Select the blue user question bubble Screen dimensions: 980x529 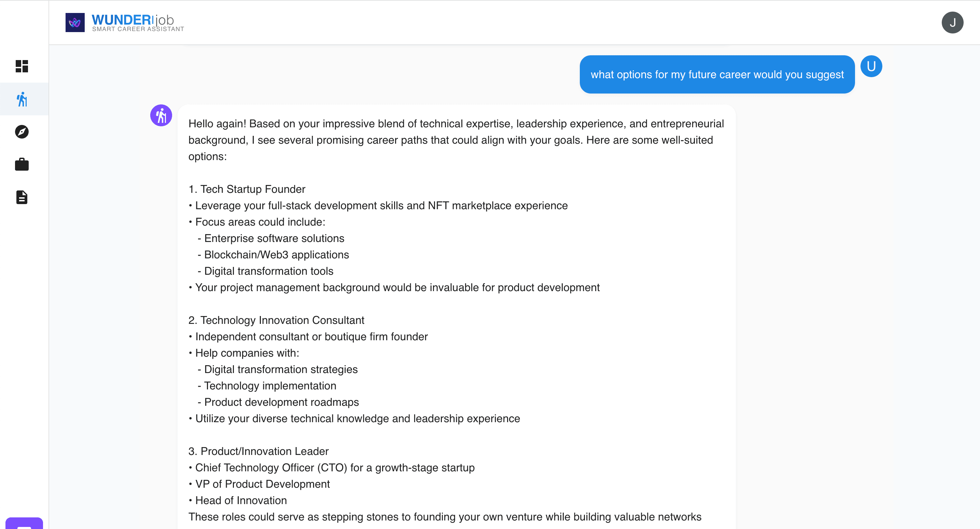(x=717, y=74)
